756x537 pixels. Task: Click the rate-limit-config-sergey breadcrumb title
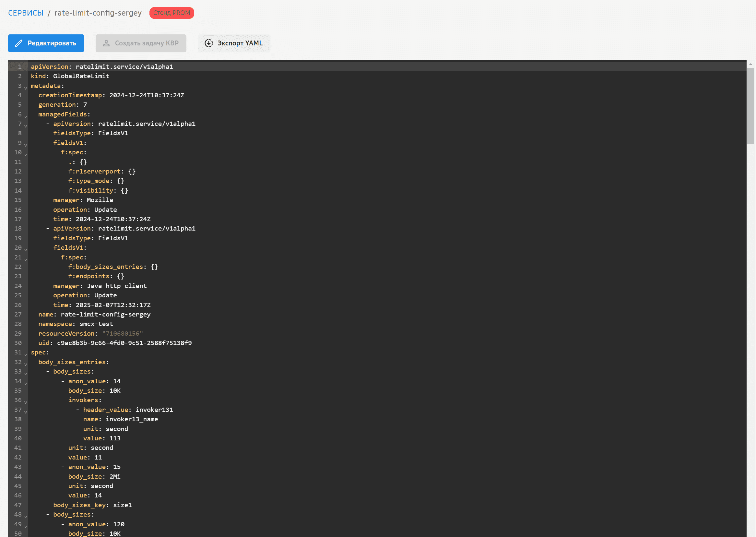98,13
